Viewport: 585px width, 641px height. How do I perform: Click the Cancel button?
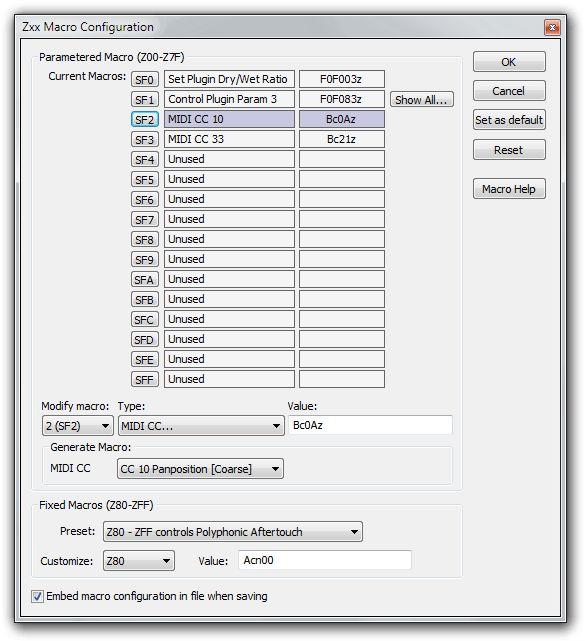509,91
